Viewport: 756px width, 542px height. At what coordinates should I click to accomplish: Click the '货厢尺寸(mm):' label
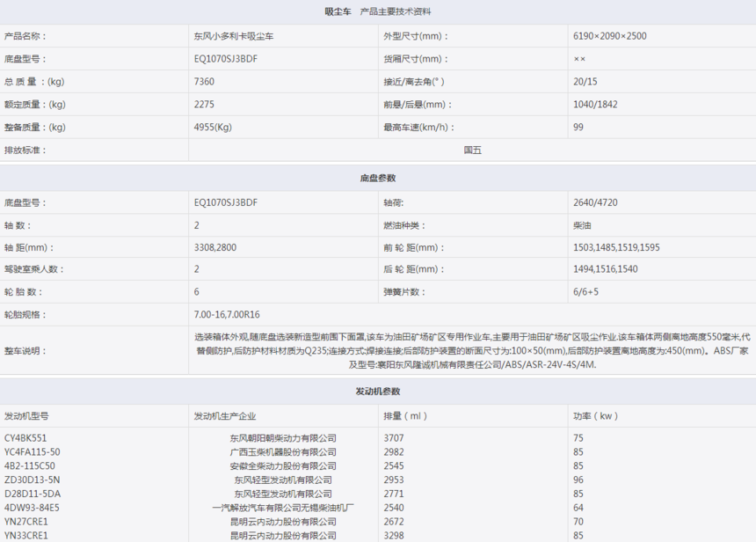click(x=416, y=59)
